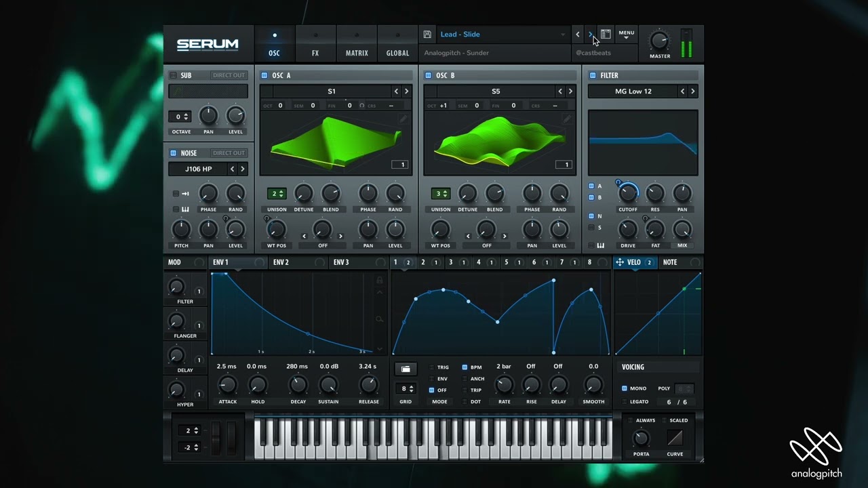Adjust the OSC A unison voices stepper

click(276, 194)
